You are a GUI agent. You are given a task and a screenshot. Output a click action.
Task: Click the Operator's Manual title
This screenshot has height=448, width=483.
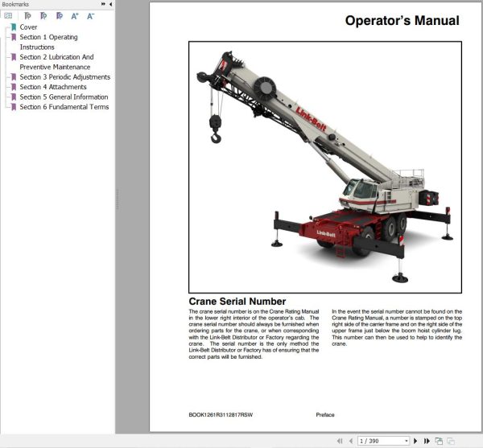(402, 21)
